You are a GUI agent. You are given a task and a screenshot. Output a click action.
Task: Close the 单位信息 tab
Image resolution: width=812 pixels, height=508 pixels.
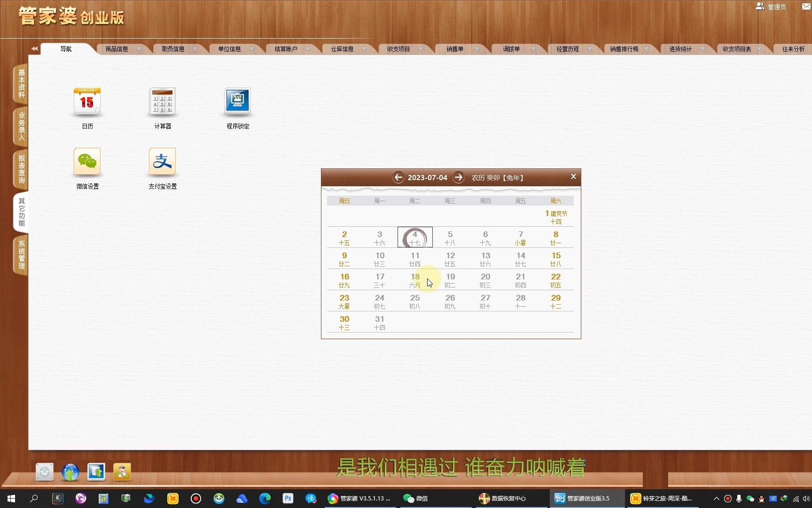(x=251, y=48)
